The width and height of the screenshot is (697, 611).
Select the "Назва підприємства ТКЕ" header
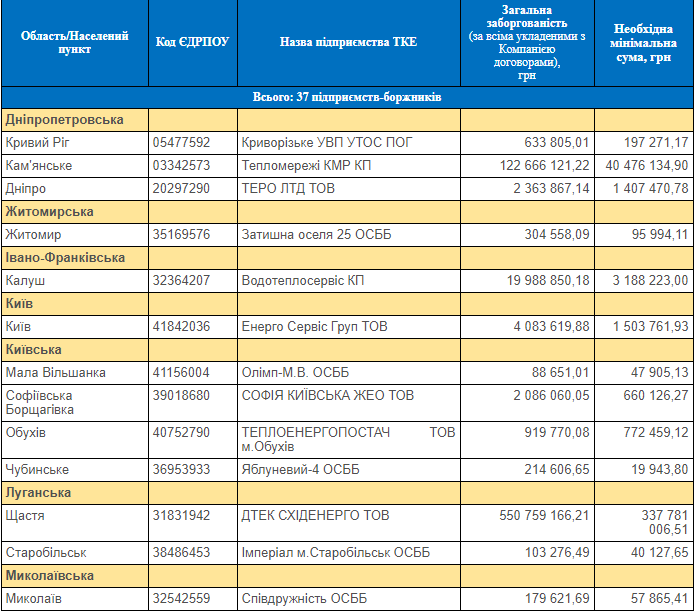coord(348,42)
